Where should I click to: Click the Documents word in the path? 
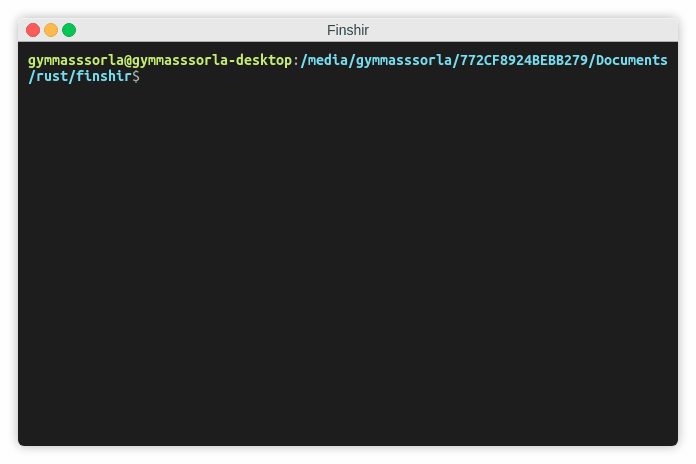pos(632,60)
